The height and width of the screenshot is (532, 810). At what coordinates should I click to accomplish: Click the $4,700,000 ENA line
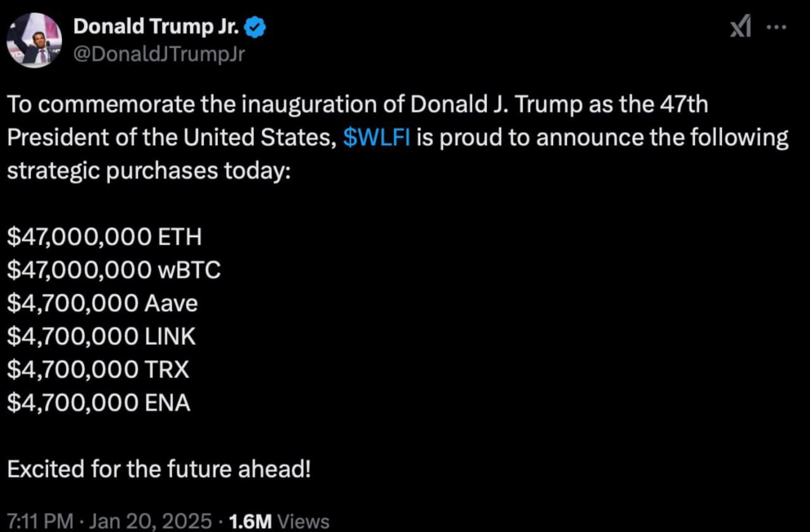click(x=99, y=403)
